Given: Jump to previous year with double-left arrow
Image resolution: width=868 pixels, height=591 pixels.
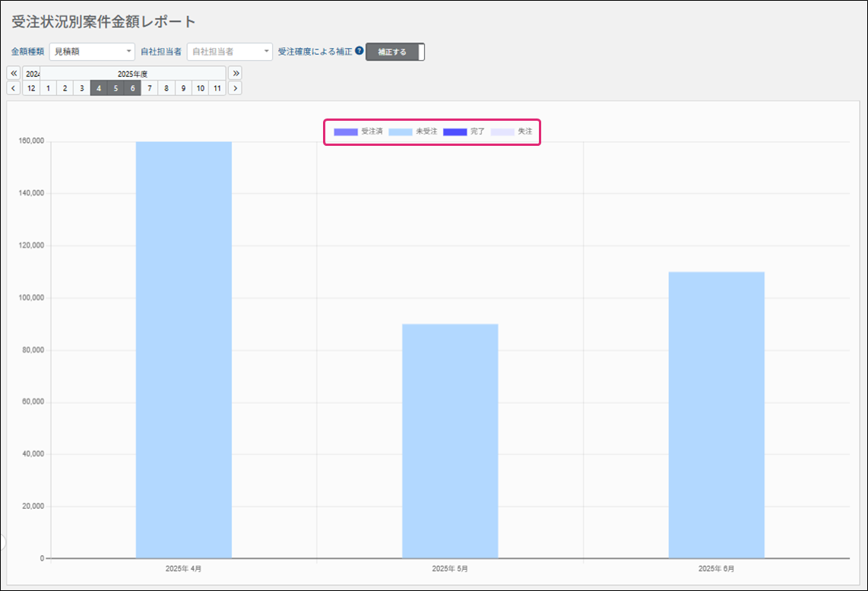Looking at the screenshot, I should (14, 73).
